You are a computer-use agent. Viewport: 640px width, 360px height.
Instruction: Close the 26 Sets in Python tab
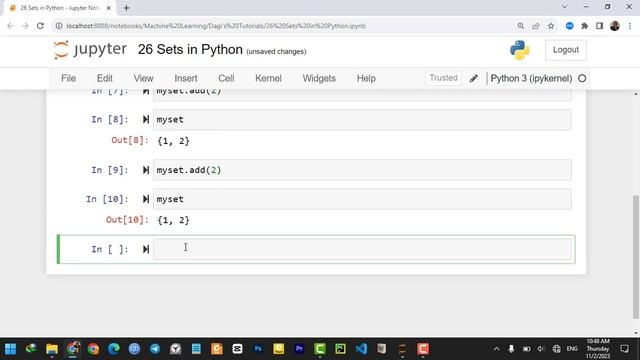(109, 8)
